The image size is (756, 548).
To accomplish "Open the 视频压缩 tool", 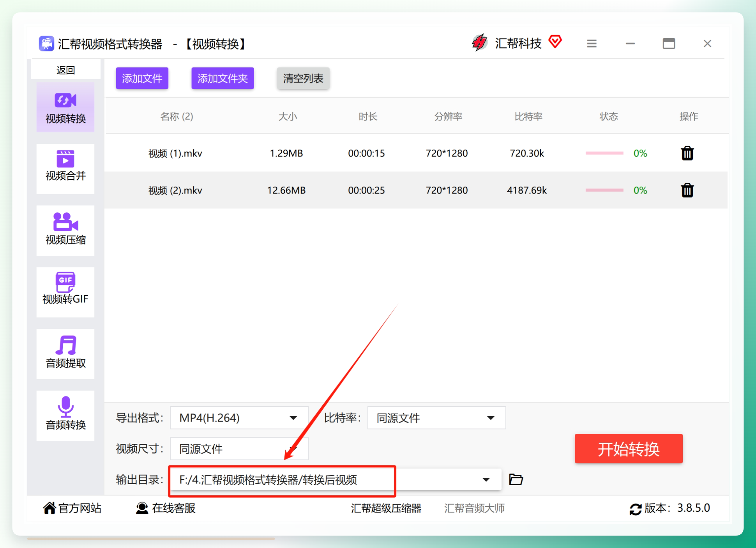I will click(65, 230).
